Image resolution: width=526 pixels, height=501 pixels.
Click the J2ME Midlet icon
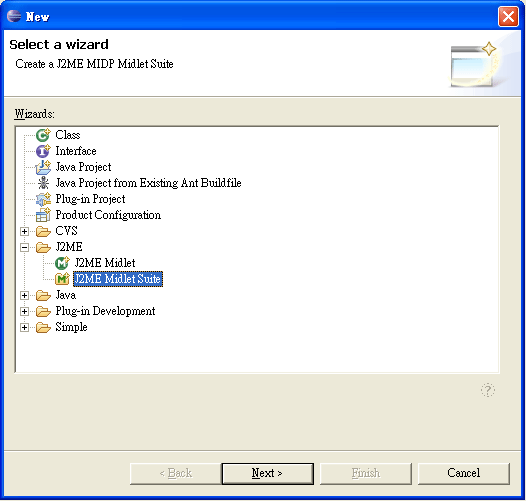tap(62, 263)
